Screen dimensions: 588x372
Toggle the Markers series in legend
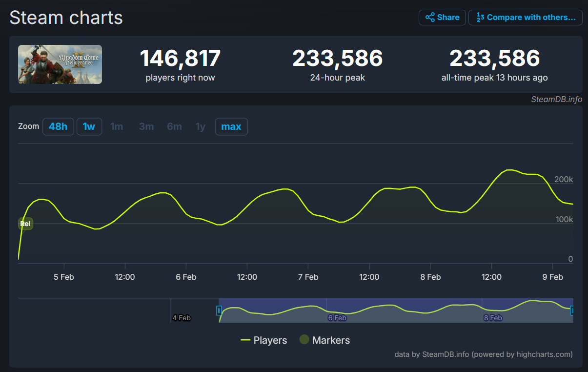click(x=324, y=340)
